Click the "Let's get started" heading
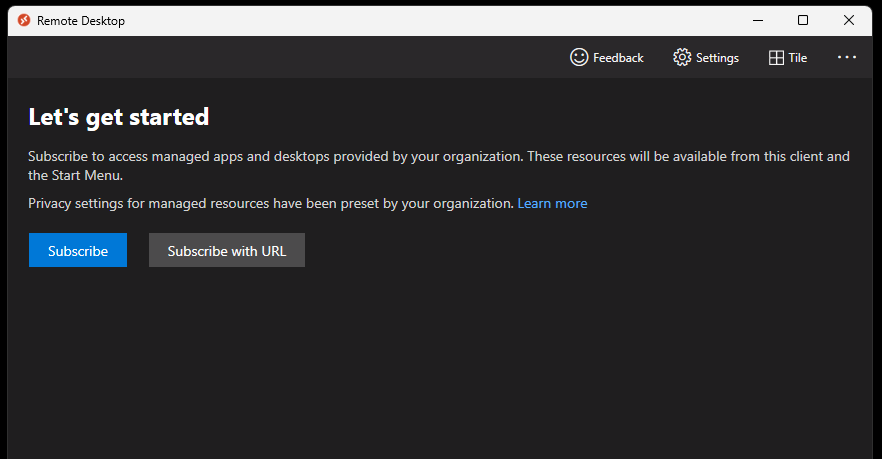 pos(118,117)
